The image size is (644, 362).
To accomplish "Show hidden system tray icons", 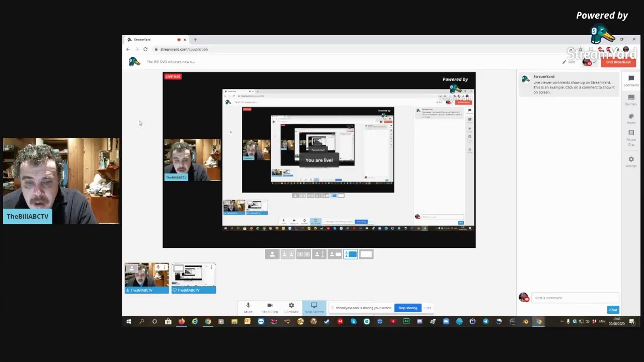I will click(x=562, y=322).
